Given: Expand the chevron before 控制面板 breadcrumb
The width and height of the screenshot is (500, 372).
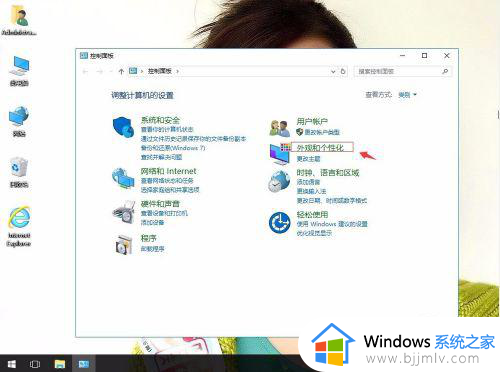Looking at the screenshot, I should point(142,71).
